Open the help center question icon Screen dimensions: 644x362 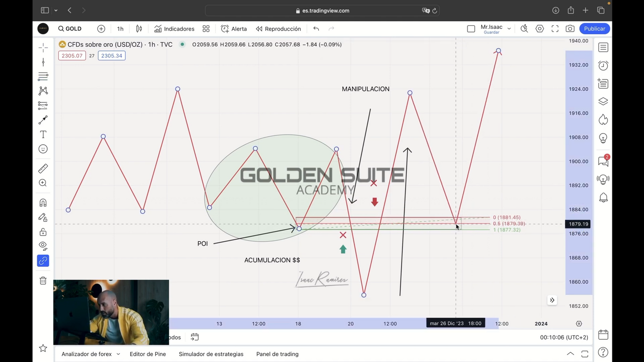click(x=603, y=353)
